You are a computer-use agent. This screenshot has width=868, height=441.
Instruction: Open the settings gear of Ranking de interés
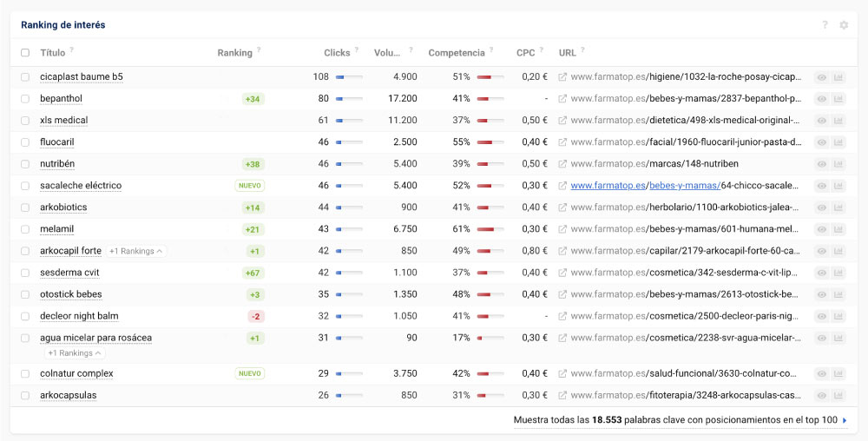[x=844, y=25]
